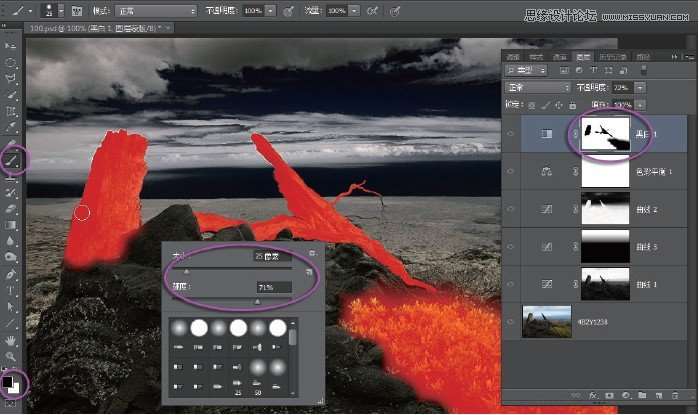This screenshot has width=699, height=415.
Task: Expand the brush opacity 100% dropdown arrow
Action: pyautogui.click(x=270, y=11)
